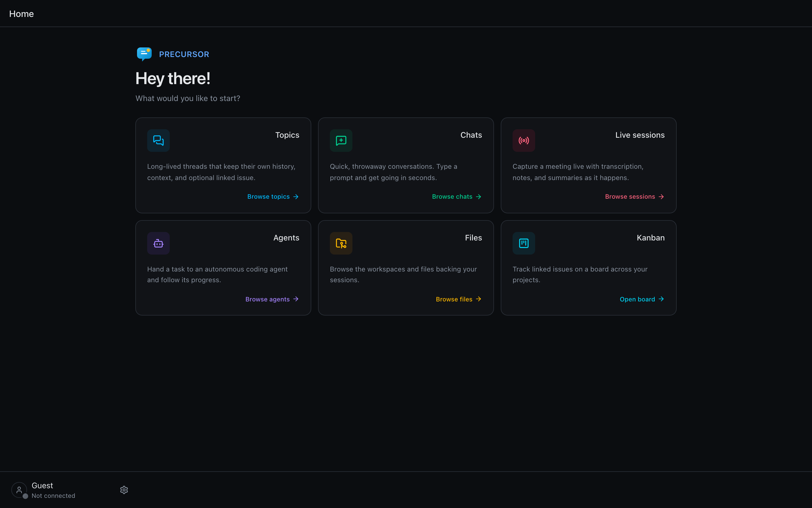Click the 'Hand a task to an autonomous' description
This screenshot has width=812, height=508.
pyautogui.click(x=217, y=275)
